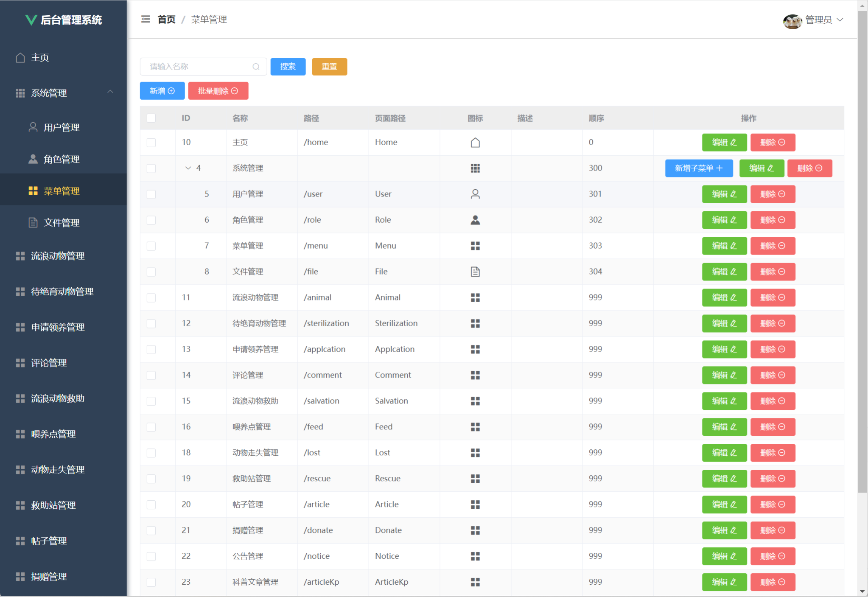Open 用户管理 in the sidebar
This screenshot has width=868, height=597.
pyautogui.click(x=62, y=127)
